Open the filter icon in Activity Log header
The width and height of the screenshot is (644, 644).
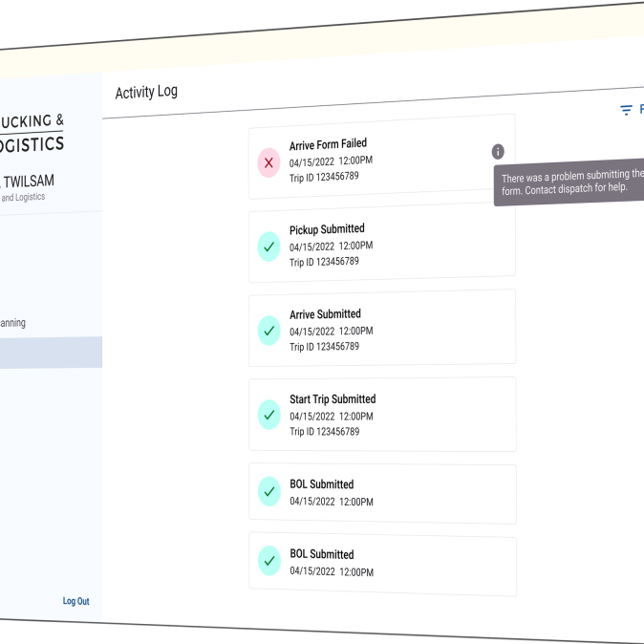pyautogui.click(x=626, y=110)
